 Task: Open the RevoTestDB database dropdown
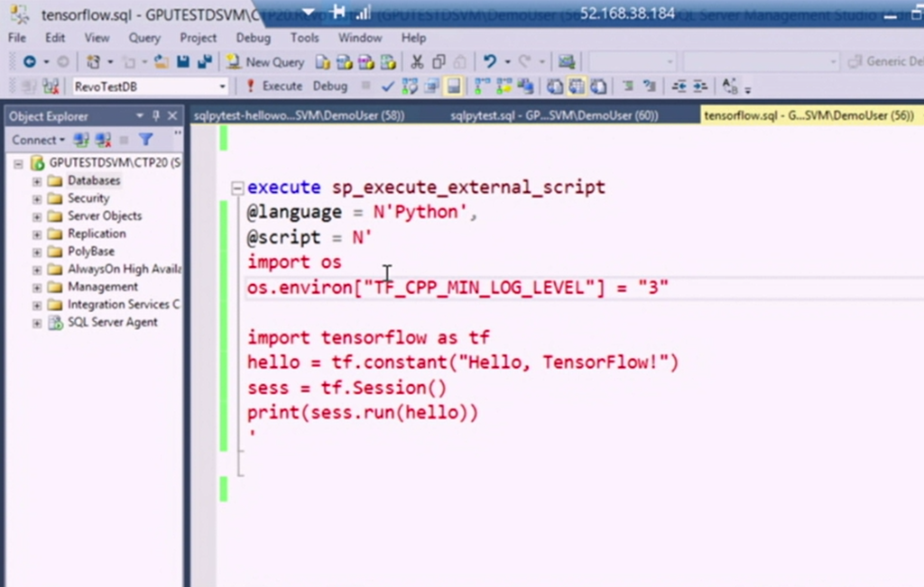coord(222,87)
